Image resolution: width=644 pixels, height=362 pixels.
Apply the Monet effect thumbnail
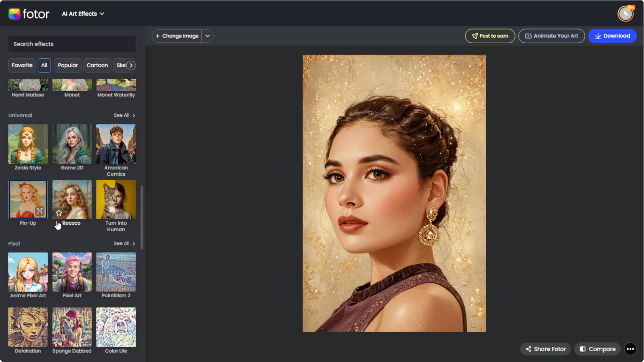tap(72, 85)
